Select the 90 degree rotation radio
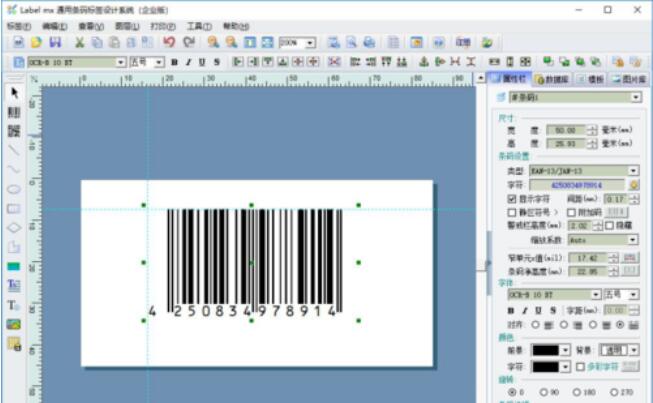The width and height of the screenshot is (653, 403). [543, 392]
